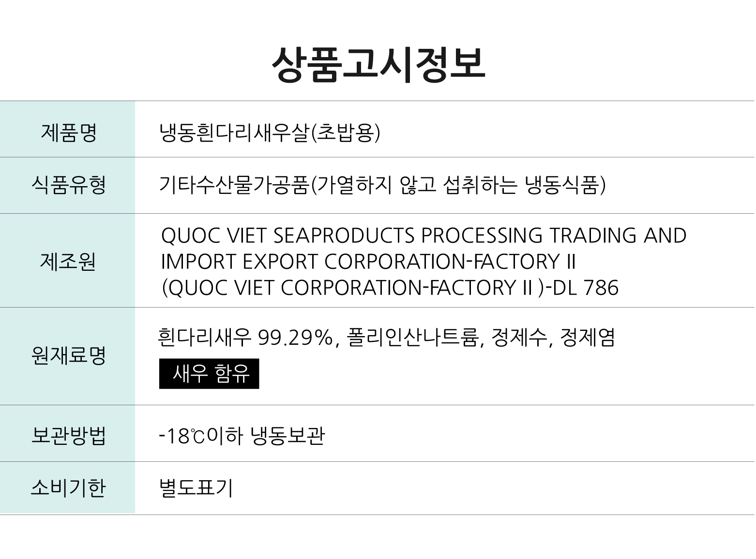Click the 별도표기 expiry value
Image resolution: width=756 pixels, height=559 pixels.
[x=196, y=487]
